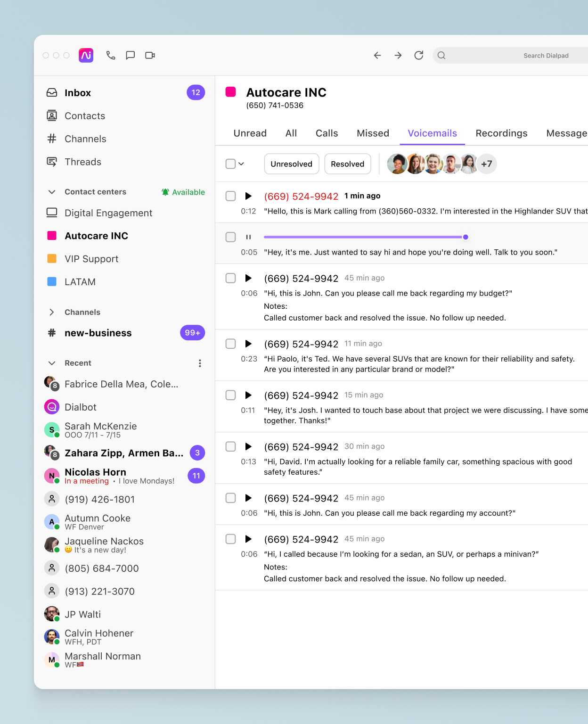This screenshot has width=588, height=724.
Task: Click inside the Search Dialpad field
Action: pyautogui.click(x=510, y=55)
